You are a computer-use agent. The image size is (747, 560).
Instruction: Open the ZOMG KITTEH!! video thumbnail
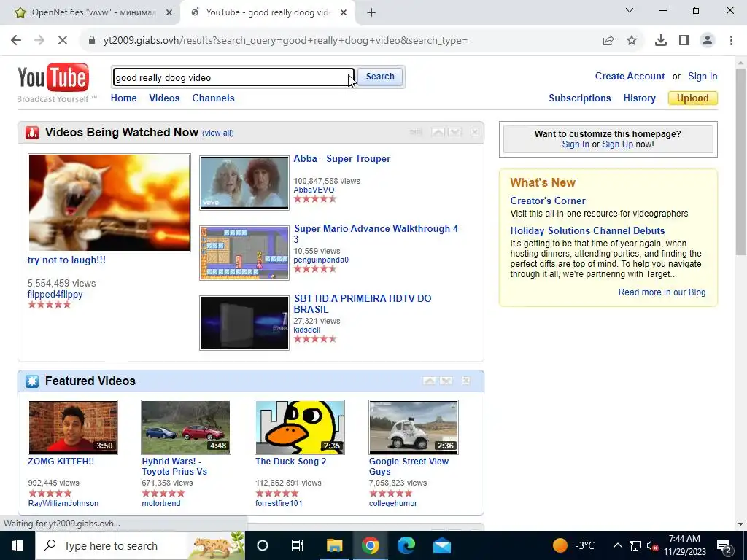coord(73,427)
